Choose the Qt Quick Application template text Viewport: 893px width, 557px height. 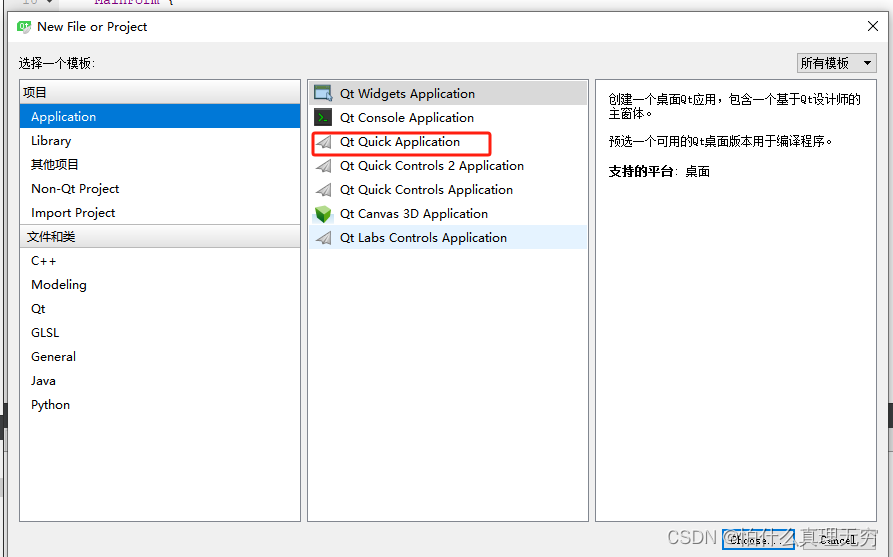click(x=400, y=142)
